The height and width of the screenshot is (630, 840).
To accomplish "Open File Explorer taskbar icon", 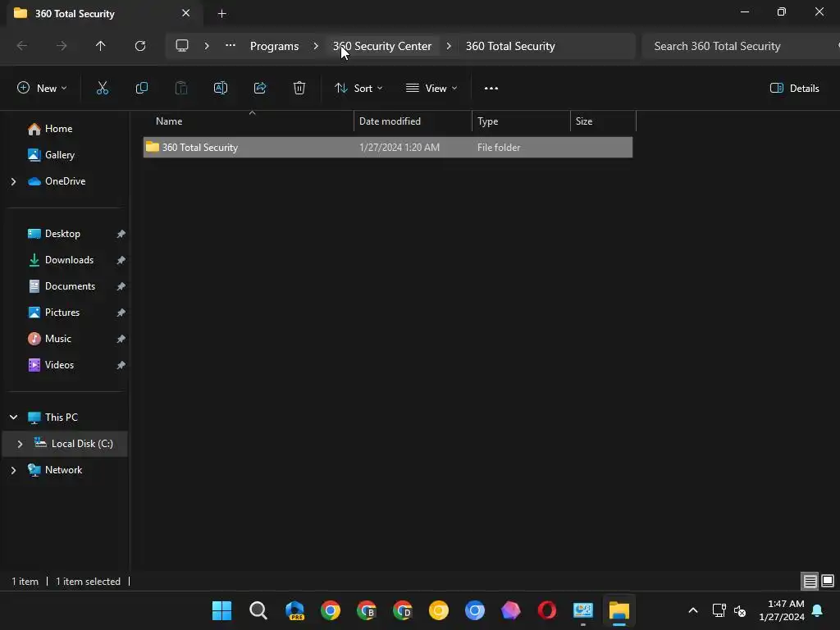I will coord(619,610).
